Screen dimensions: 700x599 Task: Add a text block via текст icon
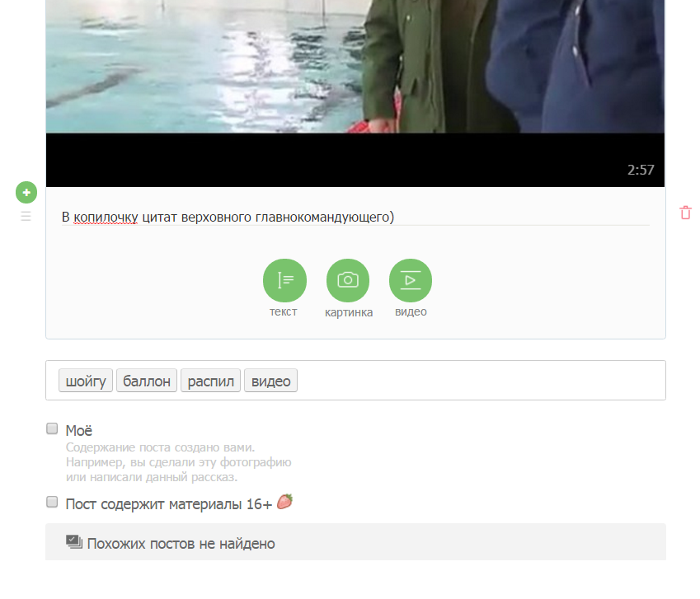(x=284, y=280)
